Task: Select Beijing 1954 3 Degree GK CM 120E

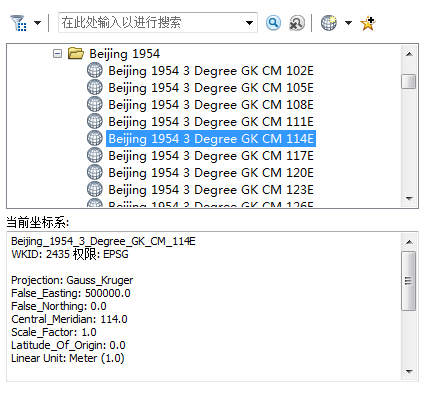Action: pyautogui.click(x=211, y=173)
